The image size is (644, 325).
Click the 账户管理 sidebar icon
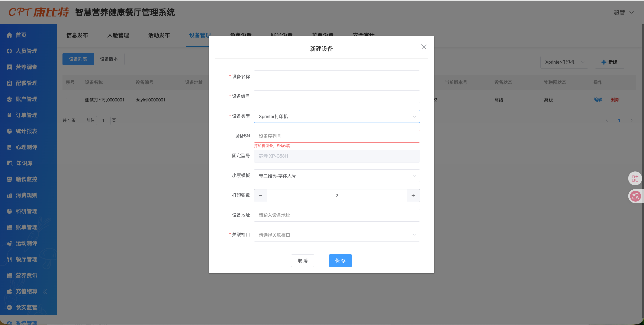coord(9,99)
